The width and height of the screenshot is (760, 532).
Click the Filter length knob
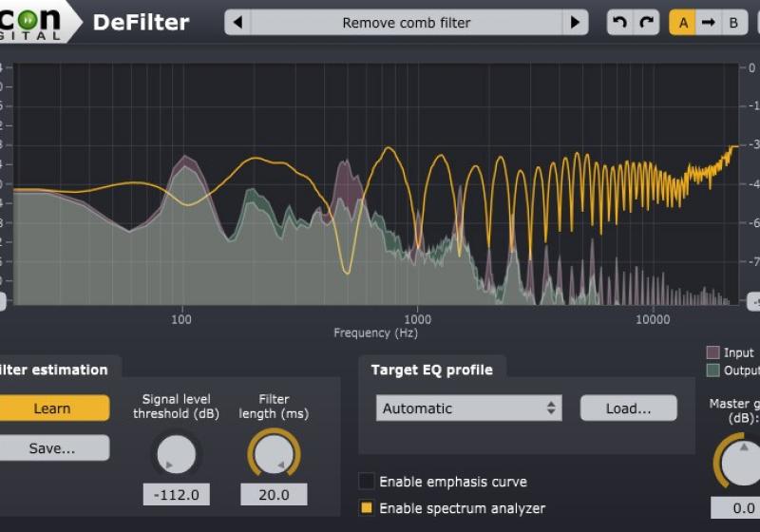pos(274,454)
